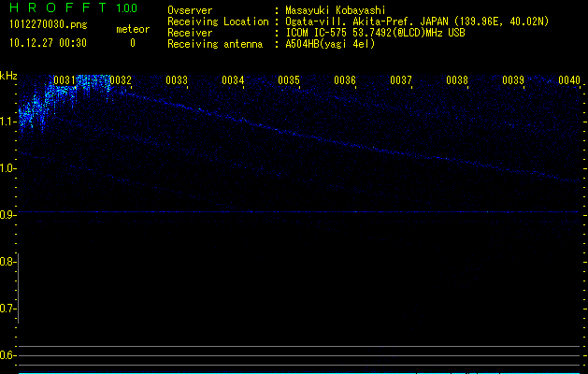This screenshot has width=588, height=374.
Task: Click the 0.6 kHz axis label
Action: (x=7, y=355)
